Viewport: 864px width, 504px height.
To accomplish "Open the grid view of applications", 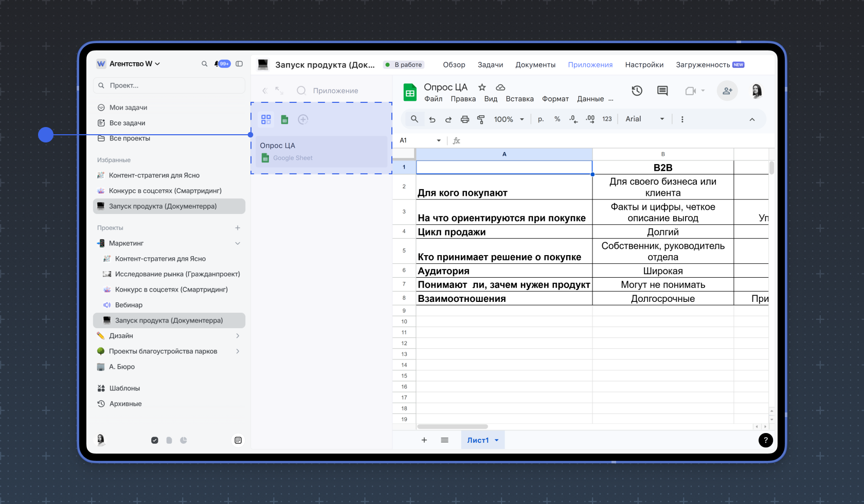I will [266, 119].
